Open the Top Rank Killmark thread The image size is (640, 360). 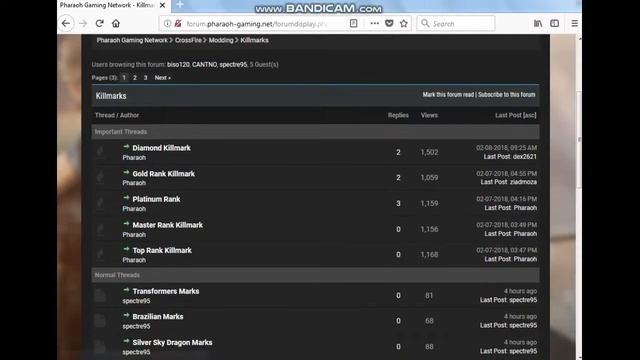coord(162,250)
